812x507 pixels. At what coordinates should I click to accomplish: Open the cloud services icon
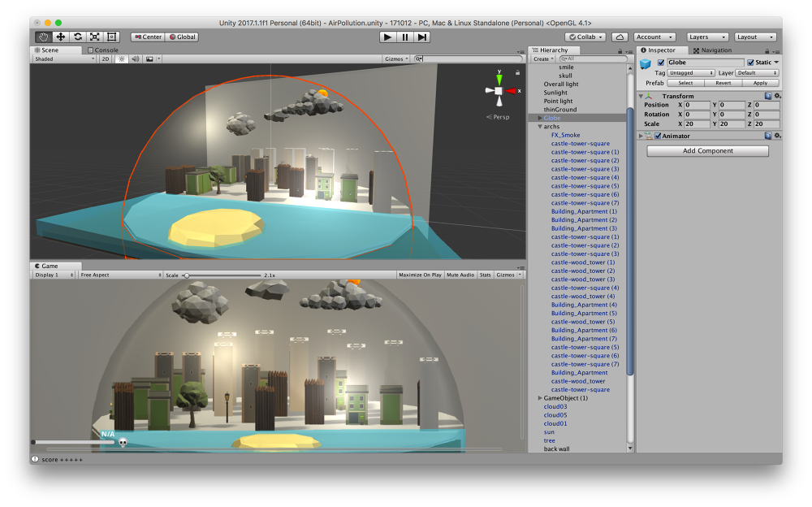620,37
